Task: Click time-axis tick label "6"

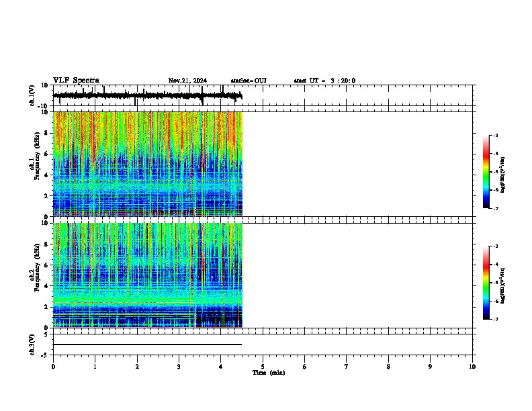Action: point(305,367)
